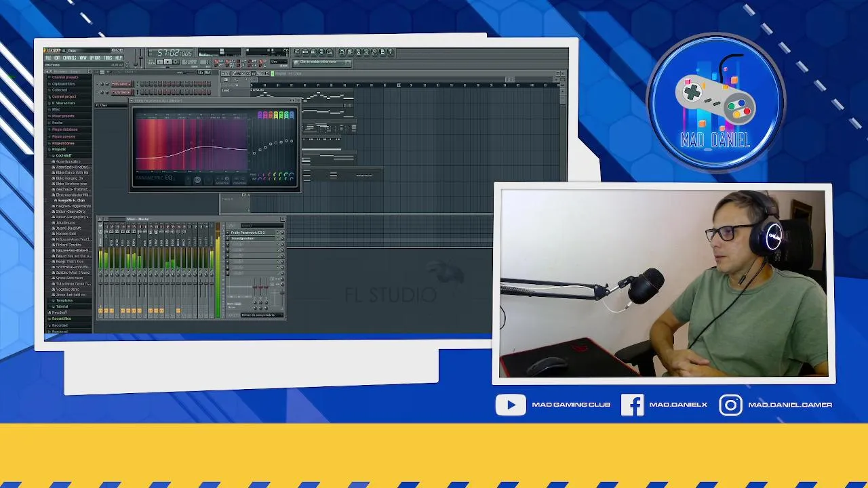Select the blue EQ band token
Image resolution: width=868 pixels, height=488 pixels.
[292, 115]
